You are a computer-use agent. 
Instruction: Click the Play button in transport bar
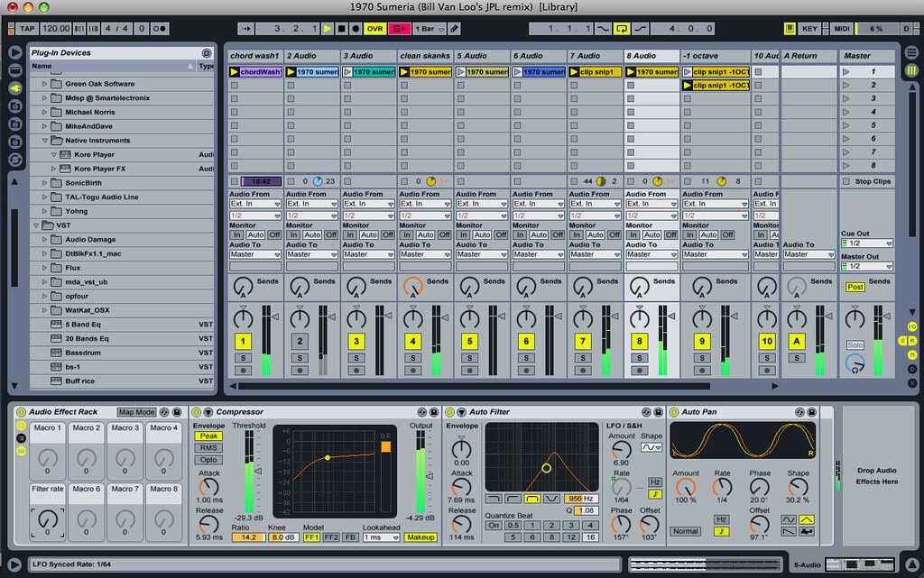328,28
